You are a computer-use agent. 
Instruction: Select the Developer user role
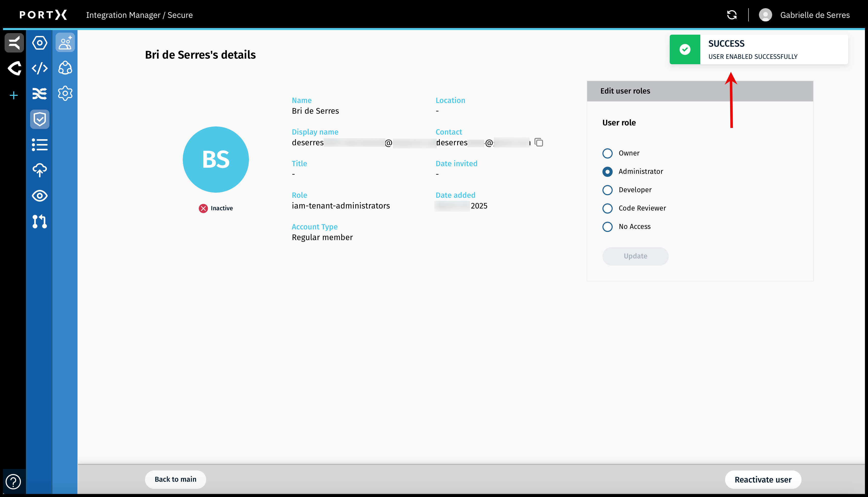pos(607,190)
